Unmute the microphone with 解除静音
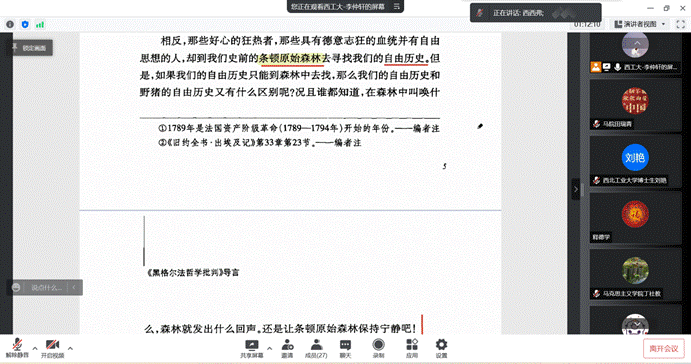 pos(17,348)
